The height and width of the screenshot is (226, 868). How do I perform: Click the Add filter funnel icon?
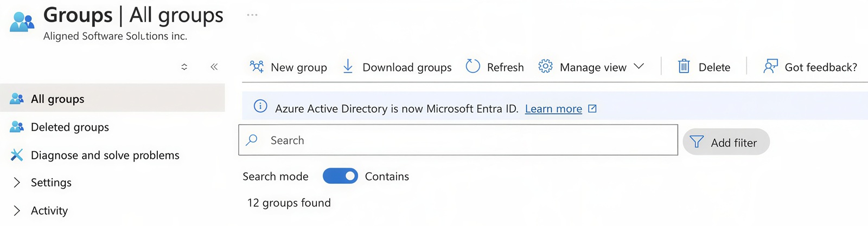click(697, 142)
